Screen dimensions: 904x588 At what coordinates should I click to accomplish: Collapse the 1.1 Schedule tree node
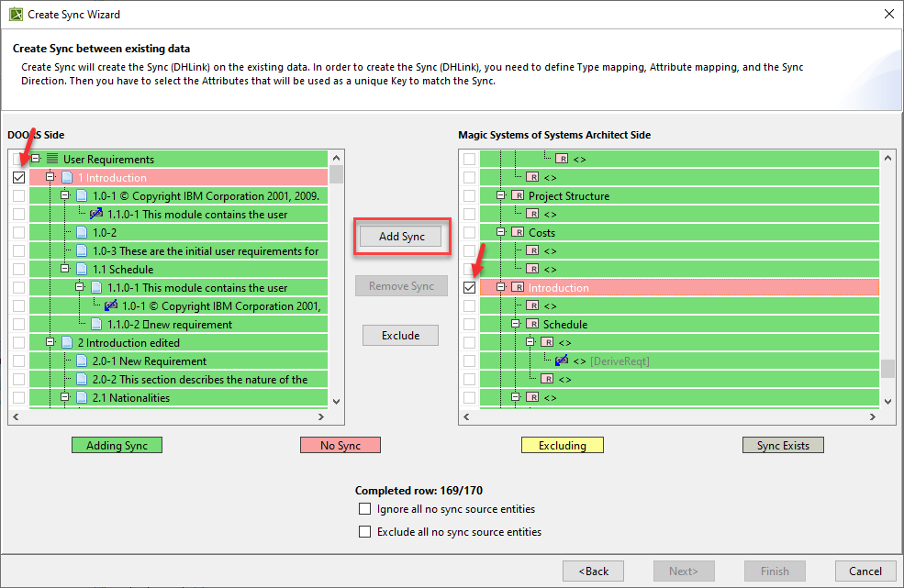point(65,270)
